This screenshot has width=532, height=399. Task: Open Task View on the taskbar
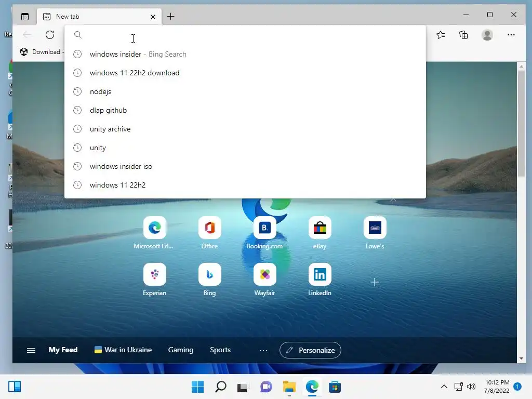[x=242, y=387]
